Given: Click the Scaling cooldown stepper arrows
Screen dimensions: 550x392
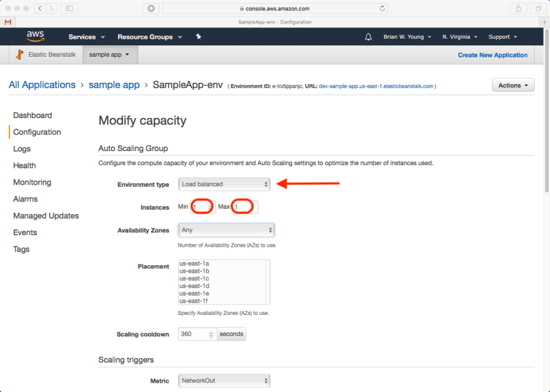Looking at the screenshot, I should tap(211, 334).
